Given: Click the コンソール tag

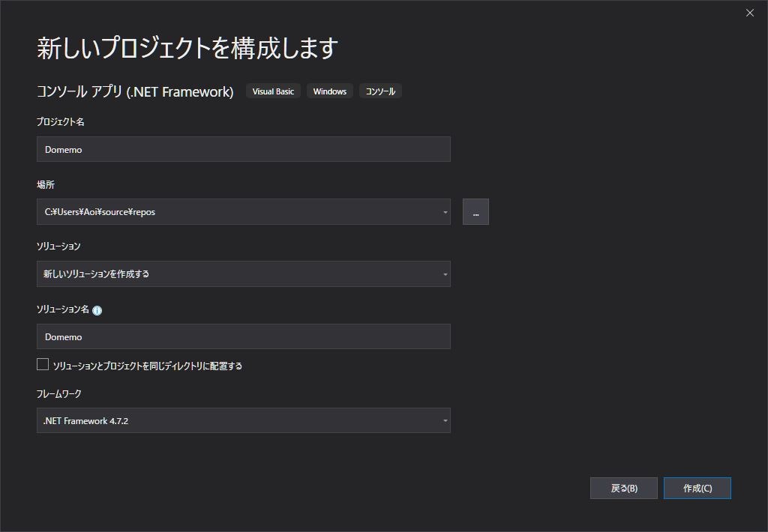Looking at the screenshot, I should 380,91.
